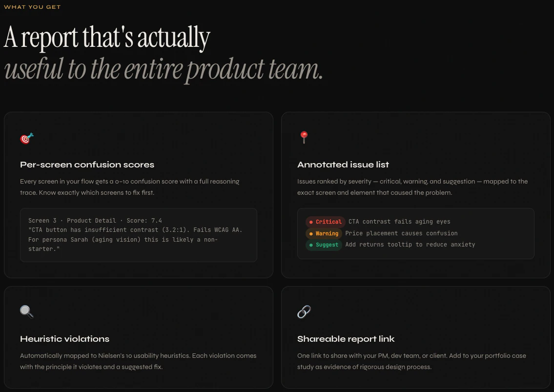554x392 pixels.
Task: Click the red dot in Critical badge
Action: tap(311, 222)
